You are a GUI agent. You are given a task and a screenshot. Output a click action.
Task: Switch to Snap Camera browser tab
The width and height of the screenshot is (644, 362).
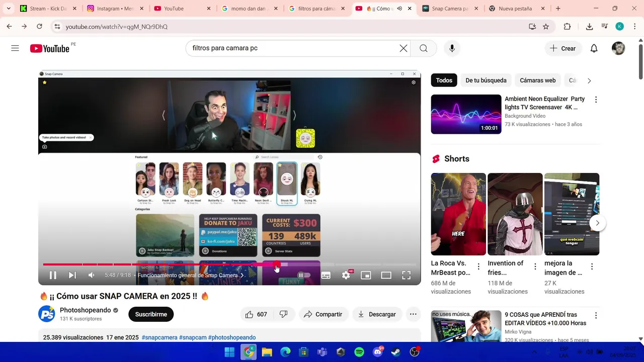451,9
